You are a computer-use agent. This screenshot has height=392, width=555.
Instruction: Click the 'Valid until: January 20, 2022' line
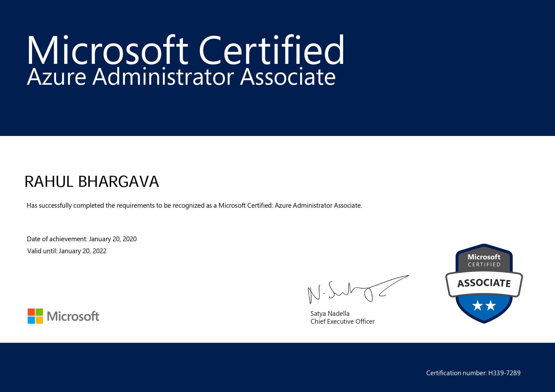67,251
